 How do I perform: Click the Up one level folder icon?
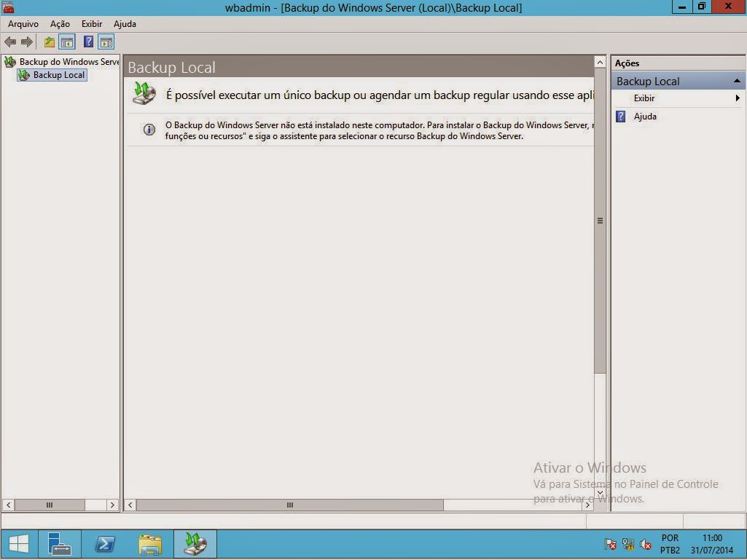tap(49, 42)
